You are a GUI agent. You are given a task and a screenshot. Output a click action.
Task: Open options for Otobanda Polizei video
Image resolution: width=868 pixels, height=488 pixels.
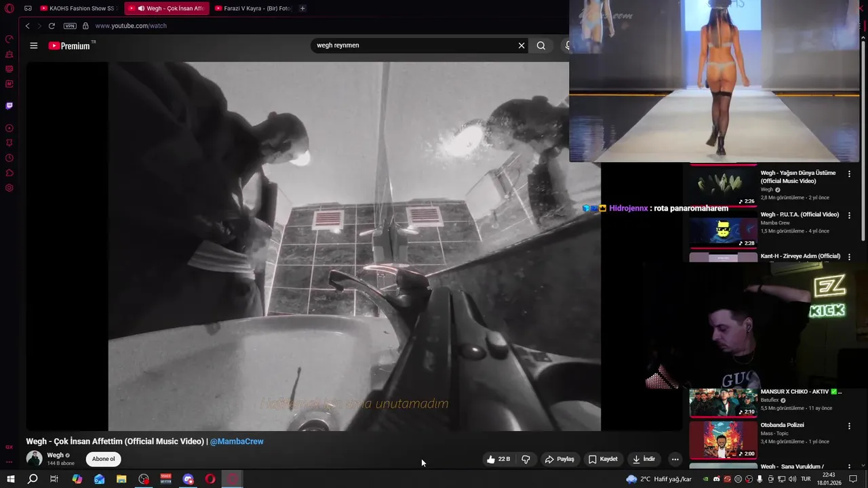(849, 426)
